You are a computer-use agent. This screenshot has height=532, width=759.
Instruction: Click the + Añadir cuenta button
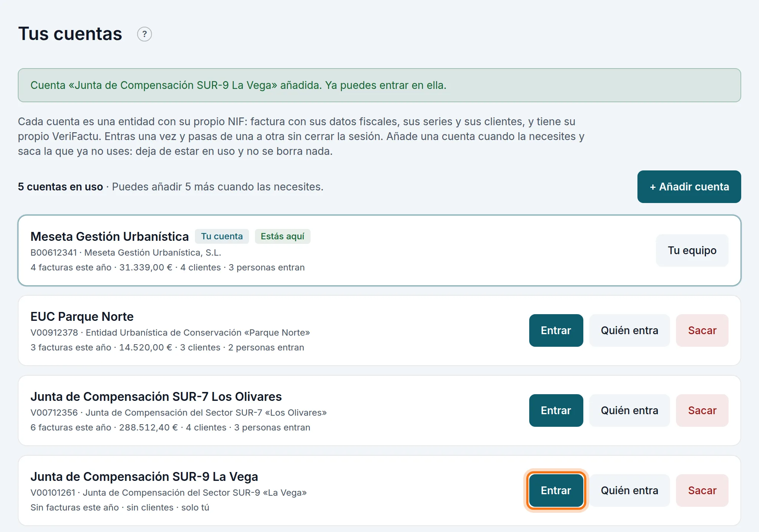coord(689,187)
